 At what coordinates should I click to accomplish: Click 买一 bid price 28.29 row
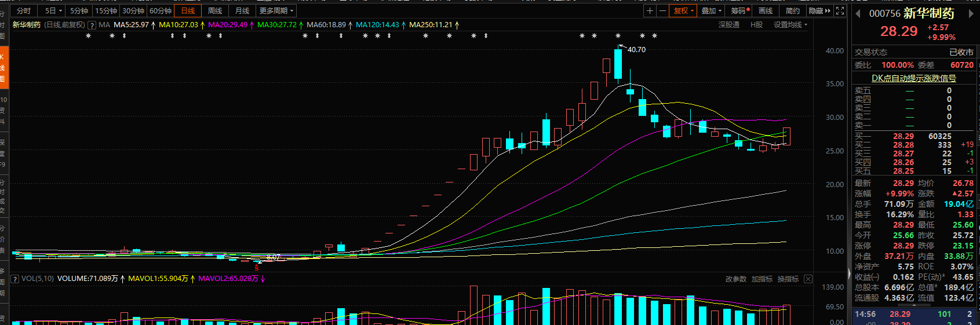click(x=914, y=136)
